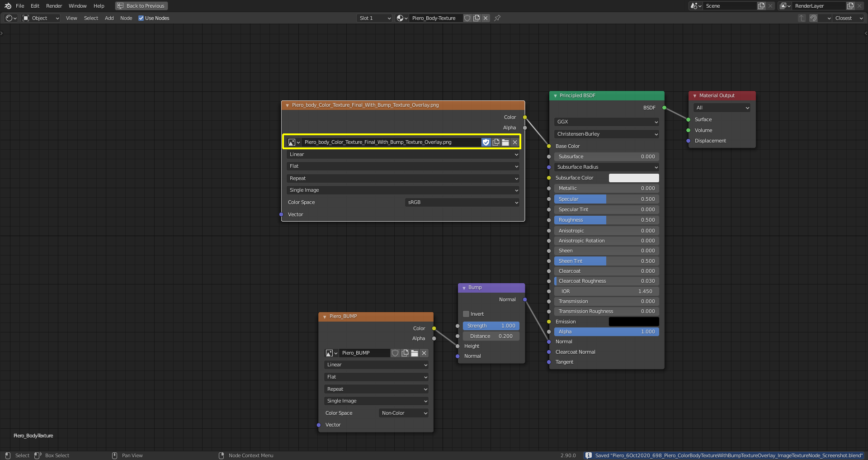This screenshot has width=868, height=460.
Task: Click the Piero_BUMP image name field
Action: 364,353
